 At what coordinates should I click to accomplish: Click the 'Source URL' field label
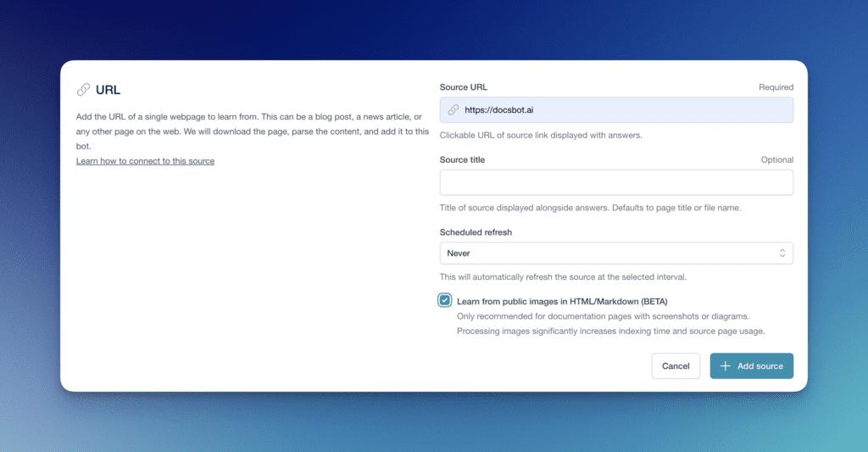point(464,87)
